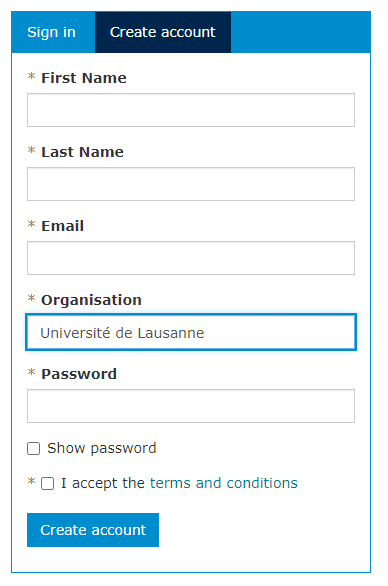
Task: Open the terms and conditions link
Action: pos(224,483)
